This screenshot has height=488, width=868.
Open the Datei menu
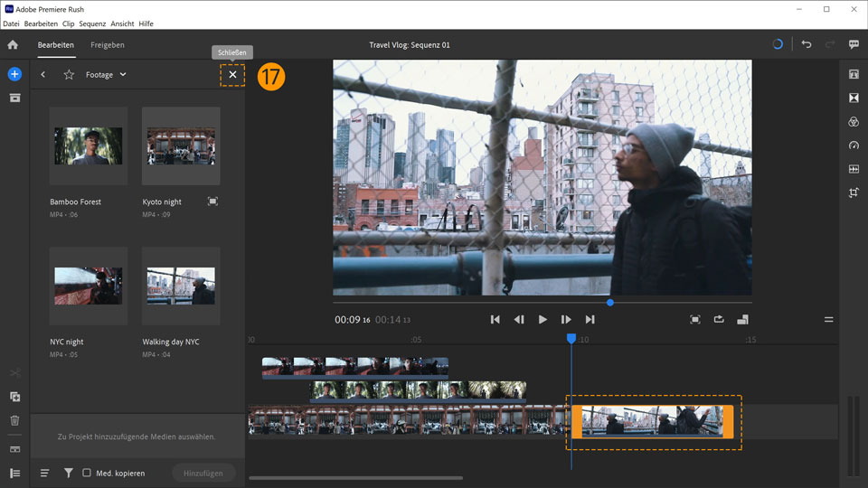click(x=11, y=23)
